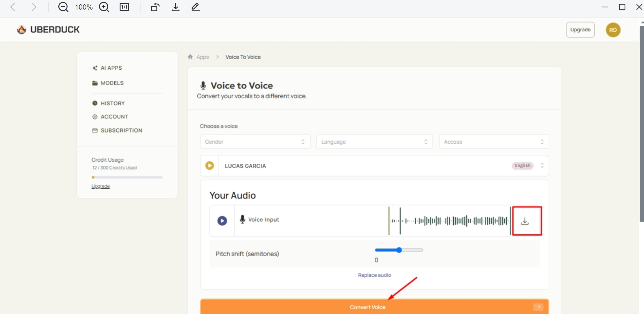Click the Replace audio link
The width and height of the screenshot is (644, 314).
point(374,275)
